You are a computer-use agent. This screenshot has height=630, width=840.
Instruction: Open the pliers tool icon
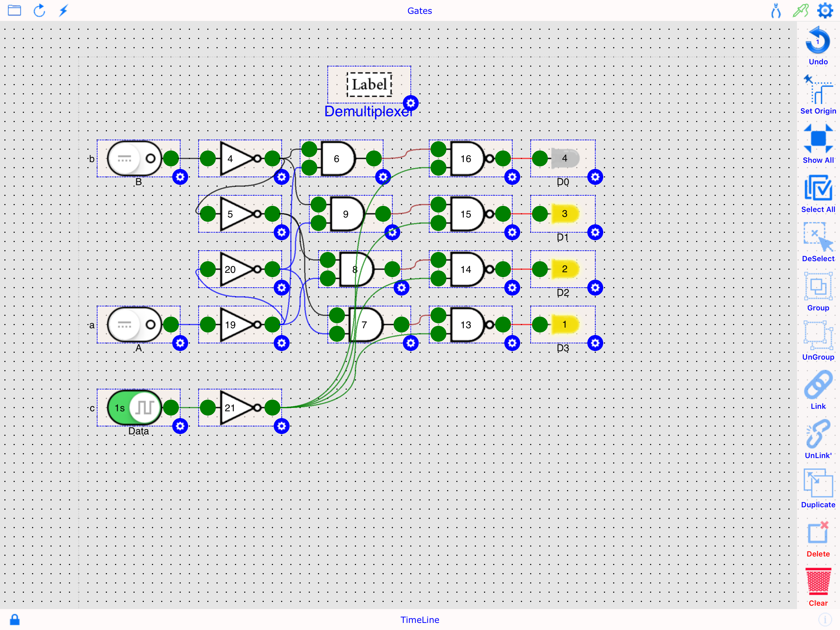click(x=776, y=11)
